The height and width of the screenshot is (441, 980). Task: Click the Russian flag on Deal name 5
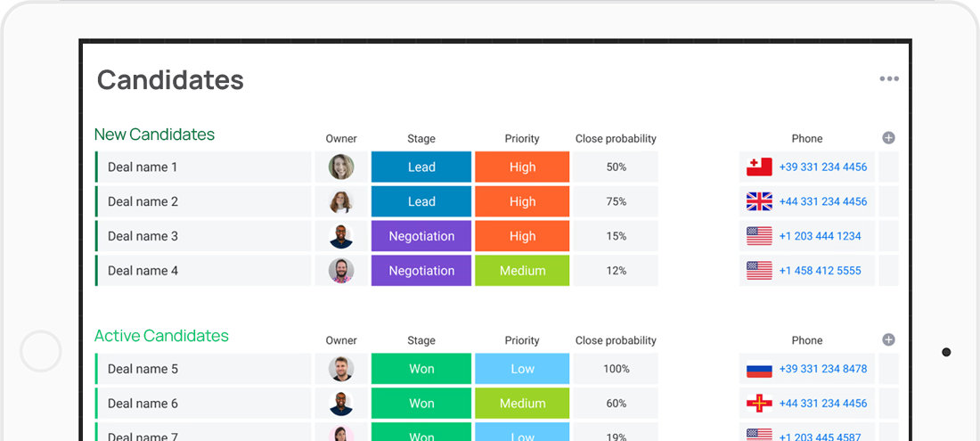[759, 369]
